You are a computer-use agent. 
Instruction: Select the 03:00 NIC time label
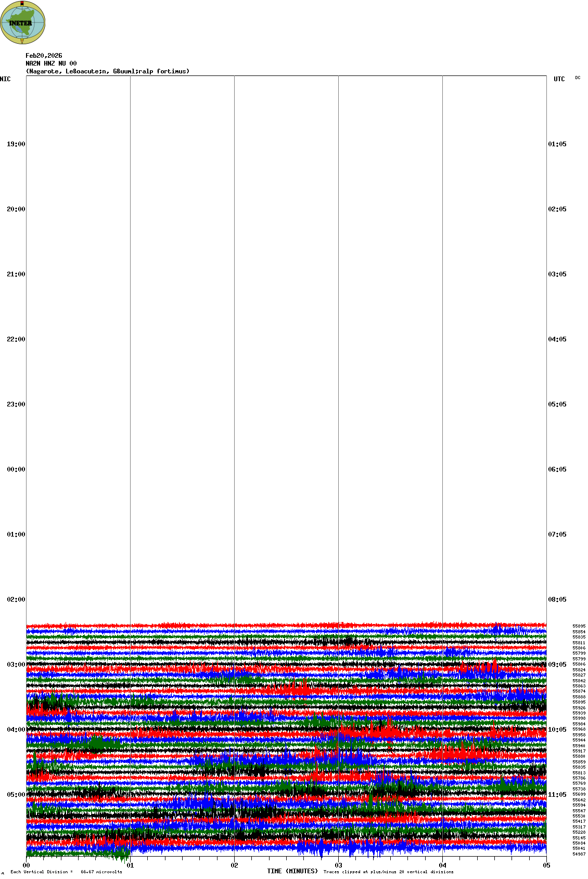(16, 665)
